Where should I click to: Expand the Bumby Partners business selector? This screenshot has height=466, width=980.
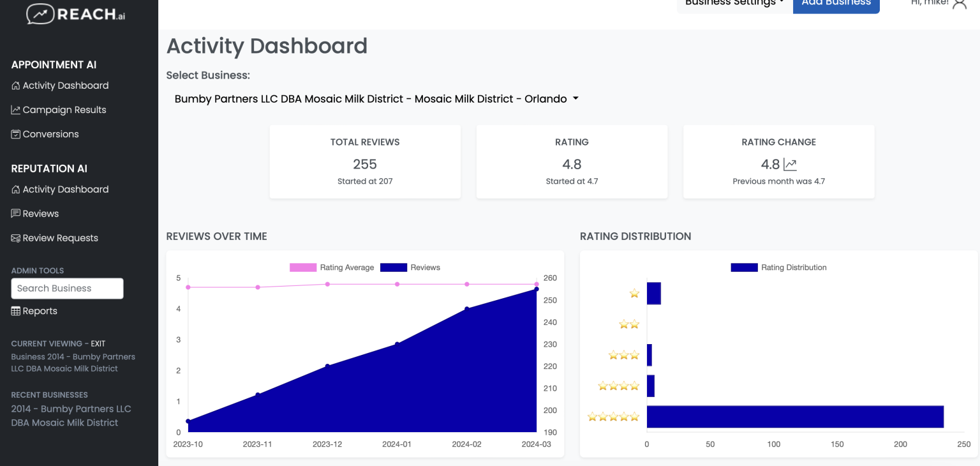376,98
